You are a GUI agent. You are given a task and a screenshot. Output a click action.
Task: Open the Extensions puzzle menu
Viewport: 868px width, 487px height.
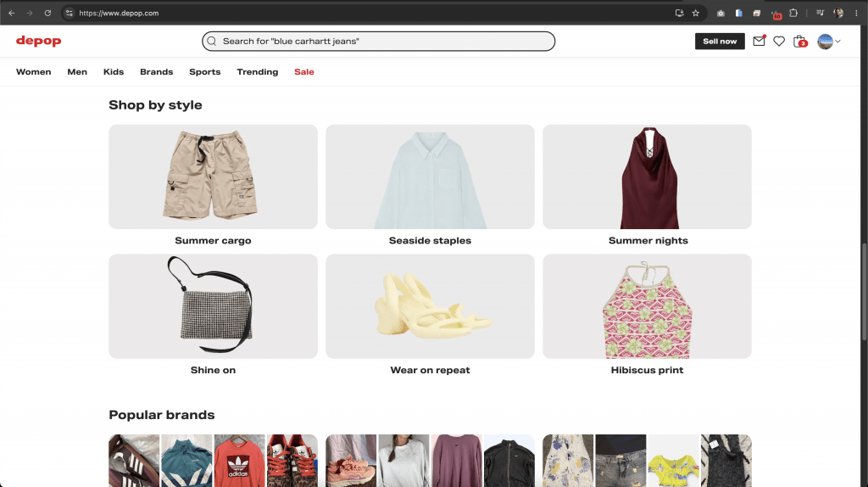(793, 13)
